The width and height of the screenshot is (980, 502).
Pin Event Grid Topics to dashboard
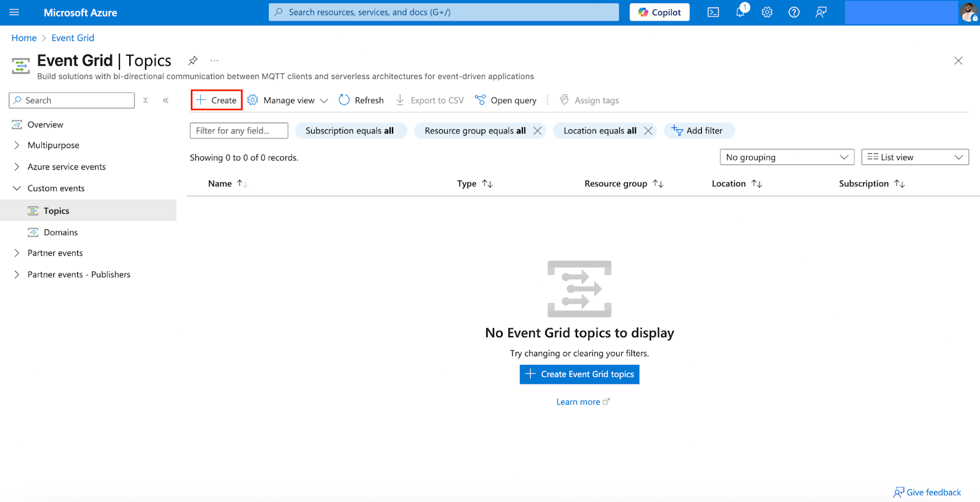193,61
